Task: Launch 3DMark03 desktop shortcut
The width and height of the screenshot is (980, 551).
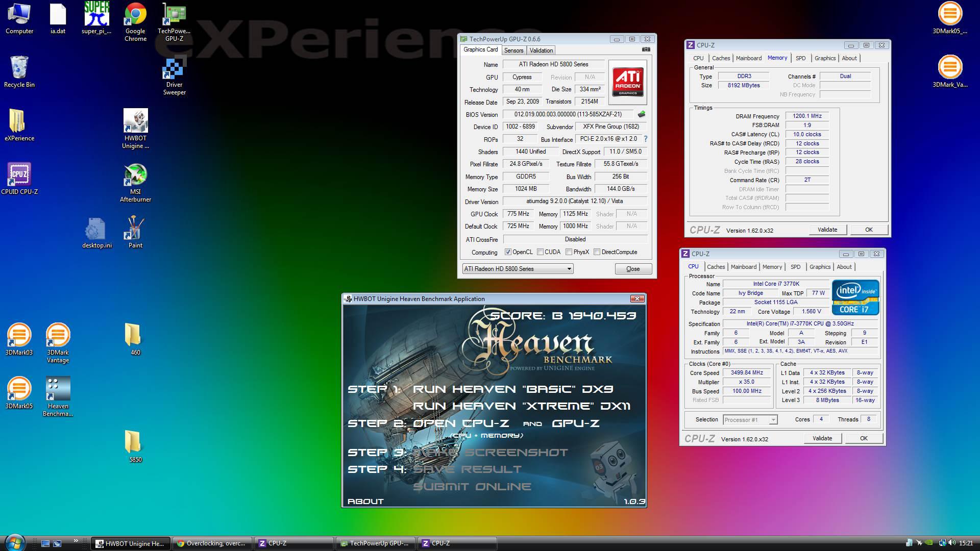Action: 19,339
